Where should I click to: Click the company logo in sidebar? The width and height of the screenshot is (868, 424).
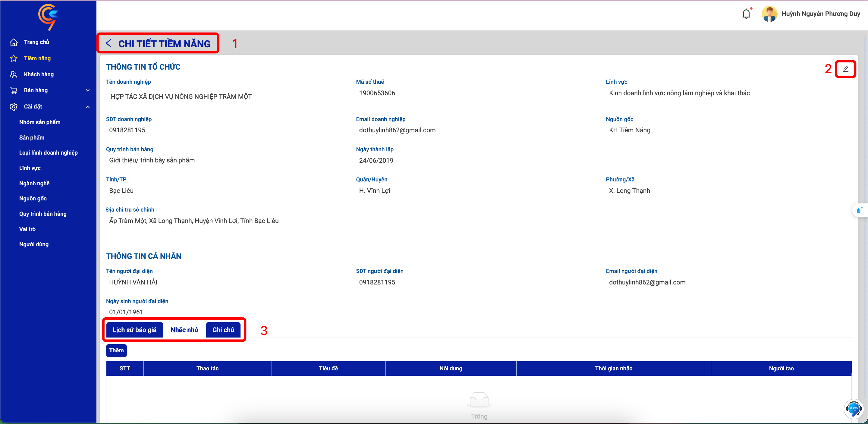pyautogui.click(x=48, y=17)
